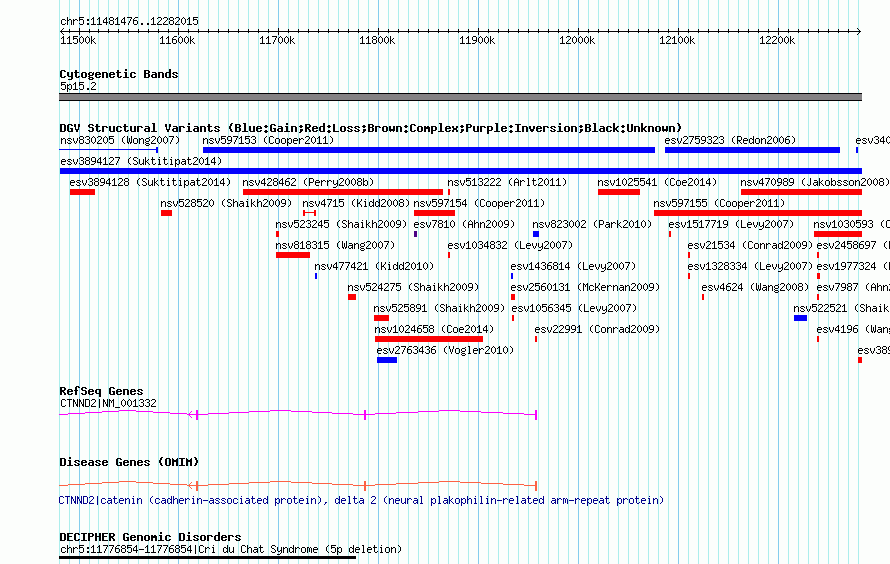Screen dimensions: 890x564
Task: Click the esv3894128 (Suktitipat2014) red loss bar
Action: (82, 192)
